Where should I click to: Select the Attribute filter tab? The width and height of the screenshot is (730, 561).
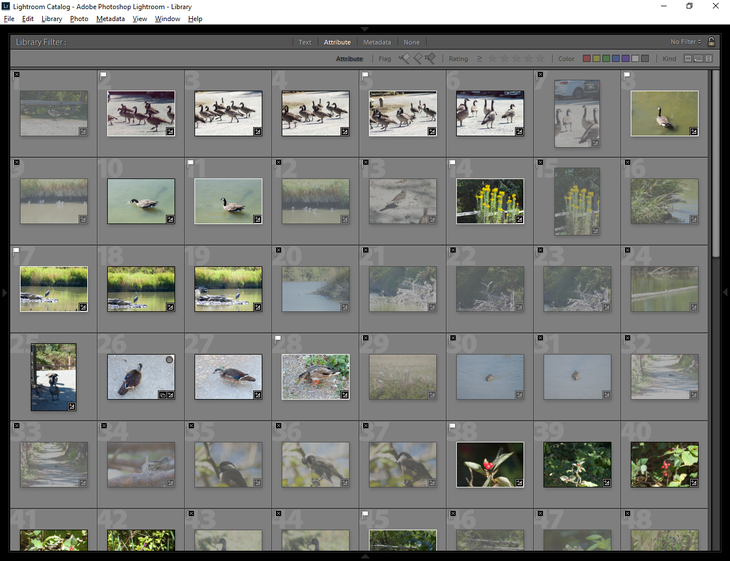(337, 42)
